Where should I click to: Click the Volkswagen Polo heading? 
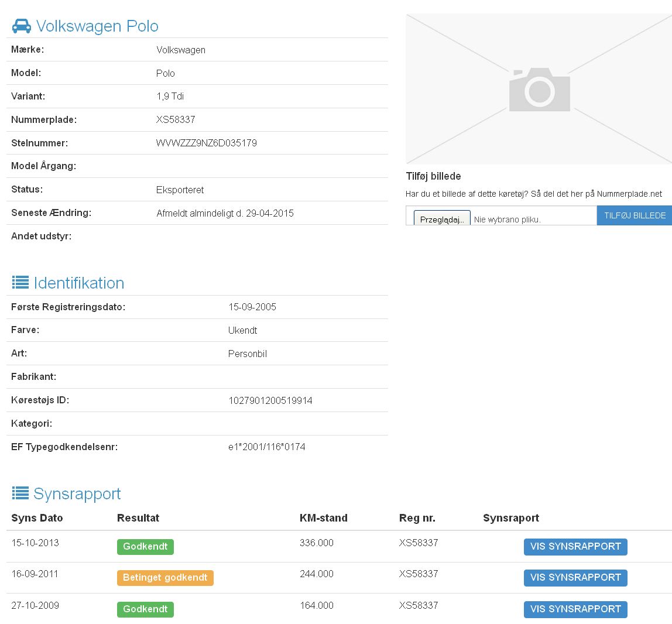[97, 26]
